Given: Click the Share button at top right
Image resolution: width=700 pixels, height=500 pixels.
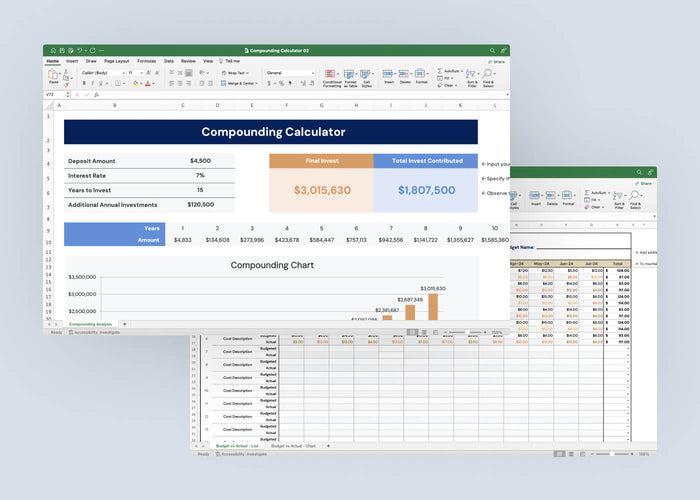Looking at the screenshot, I should [x=497, y=61].
